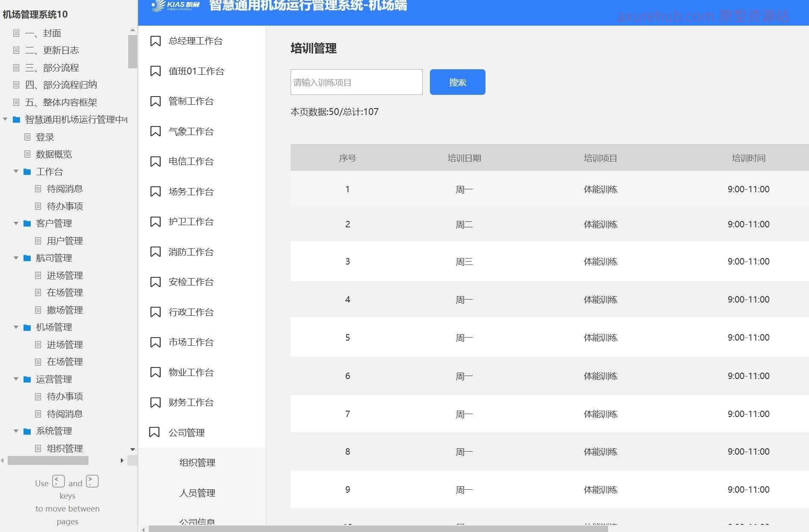This screenshot has height=532, width=809.
Task: Click the 气象工作台 bookmark icon
Action: 155,132
